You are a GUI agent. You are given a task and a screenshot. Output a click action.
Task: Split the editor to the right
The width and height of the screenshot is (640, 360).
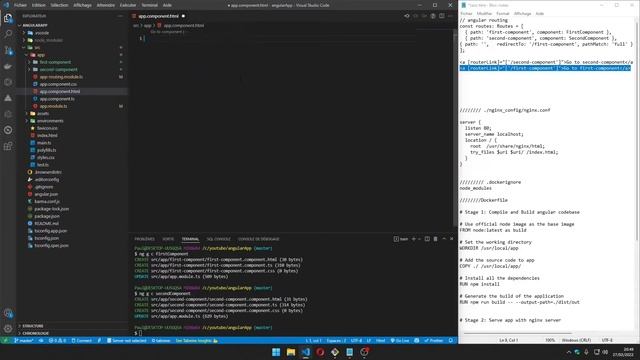442,16
